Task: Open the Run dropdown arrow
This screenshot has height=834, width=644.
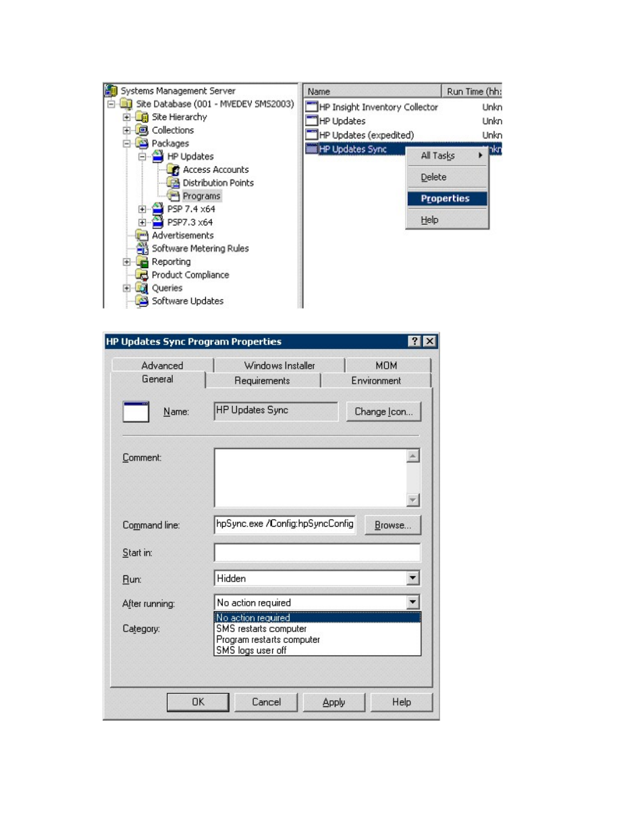Action: [413, 578]
